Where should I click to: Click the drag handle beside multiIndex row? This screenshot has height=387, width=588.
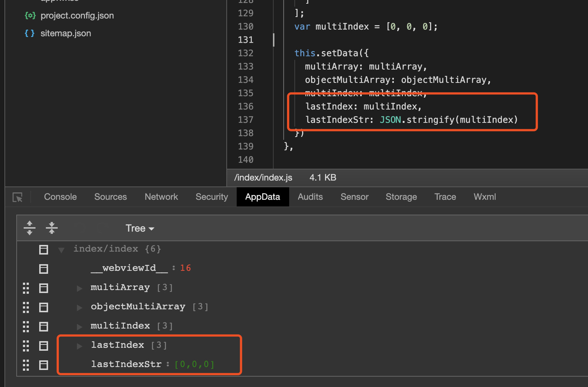[x=26, y=326]
